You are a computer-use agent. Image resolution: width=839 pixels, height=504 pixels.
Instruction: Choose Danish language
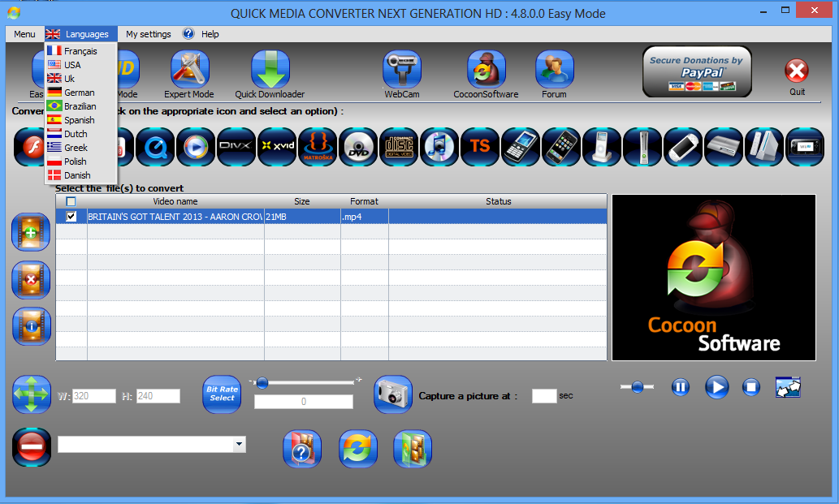(80, 175)
